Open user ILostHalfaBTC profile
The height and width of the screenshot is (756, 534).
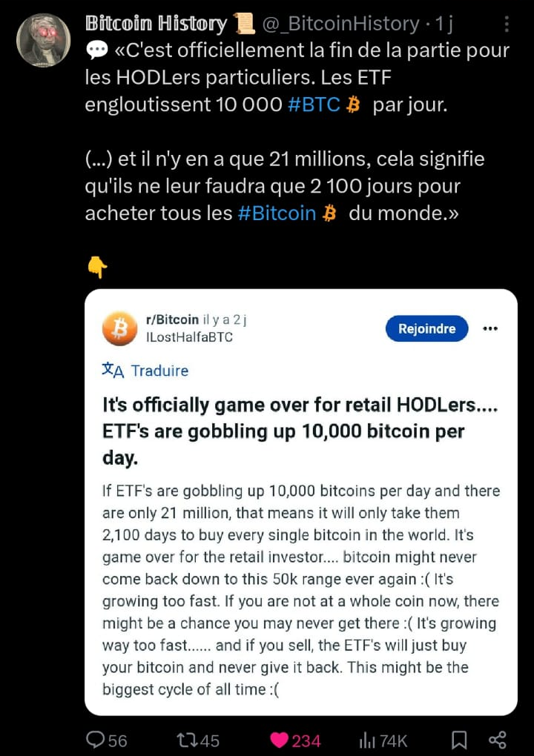189,336
